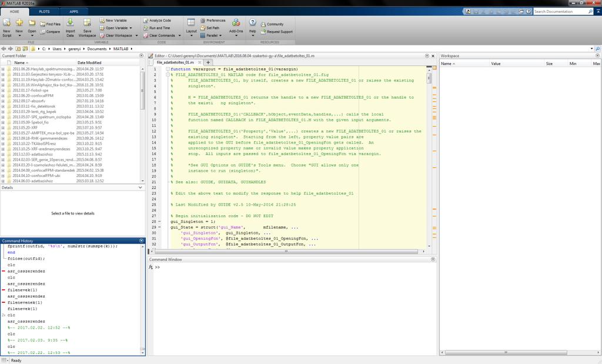
Task: Expand folder 2012.06.20-confocalFPM
Action: pyautogui.click(x=3, y=96)
